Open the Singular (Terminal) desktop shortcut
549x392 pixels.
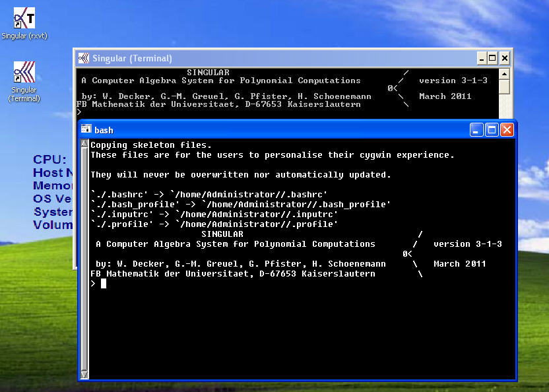24,82
